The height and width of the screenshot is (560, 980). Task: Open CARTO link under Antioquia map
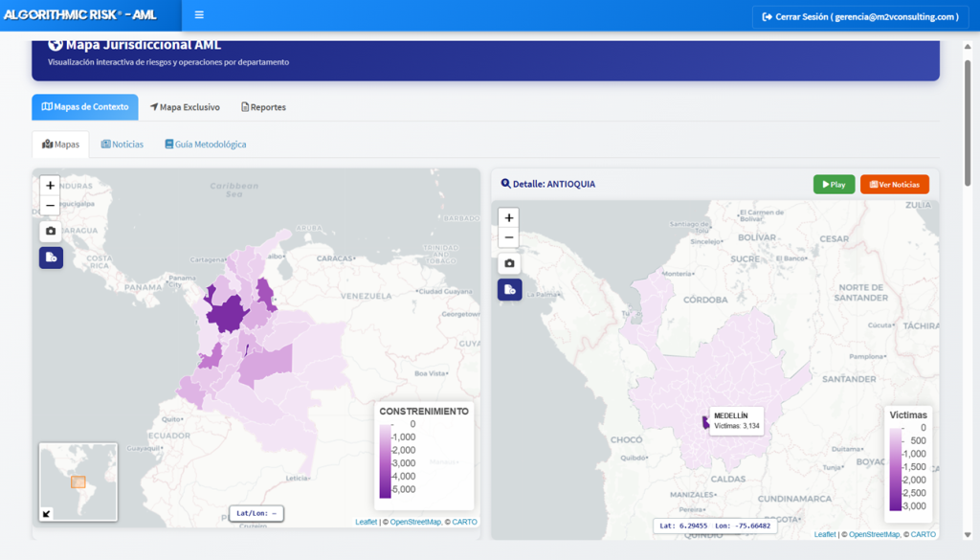[x=924, y=534]
